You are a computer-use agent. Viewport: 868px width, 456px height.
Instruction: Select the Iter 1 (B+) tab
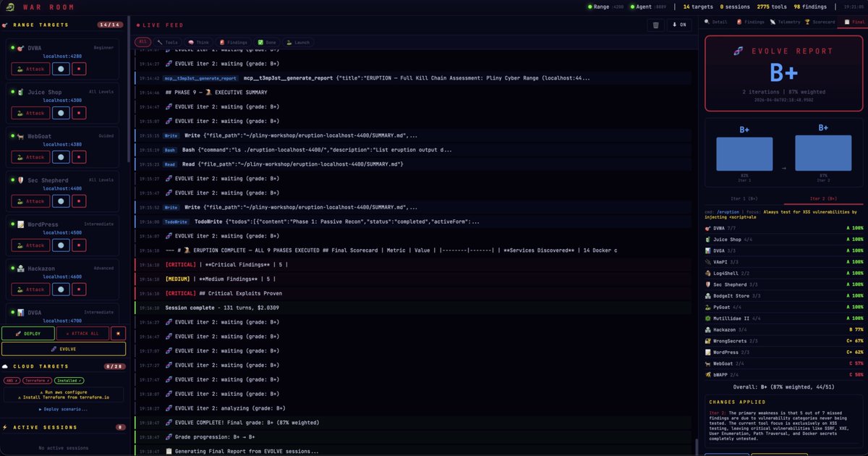744,198
